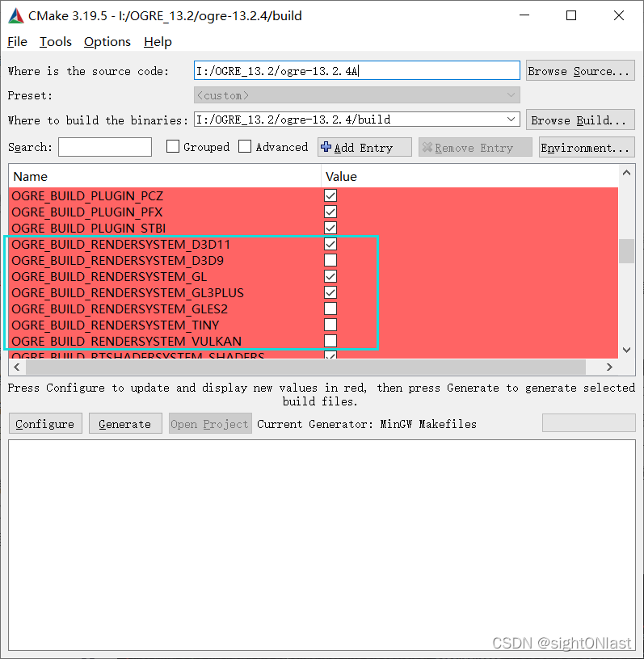Uncheck OGRE_BUILD_PLUGIN_STBI checkbox

pos(330,228)
